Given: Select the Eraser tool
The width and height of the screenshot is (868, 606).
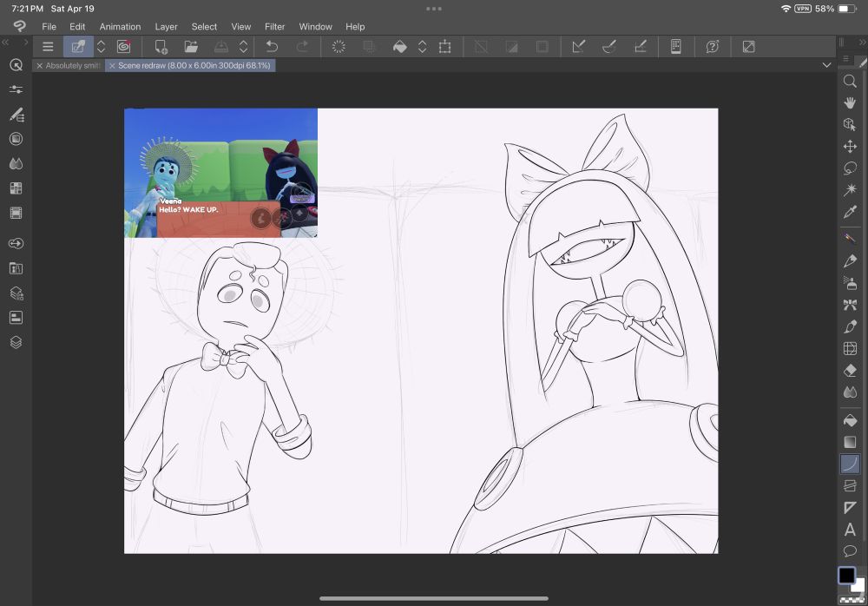Looking at the screenshot, I should [850, 371].
